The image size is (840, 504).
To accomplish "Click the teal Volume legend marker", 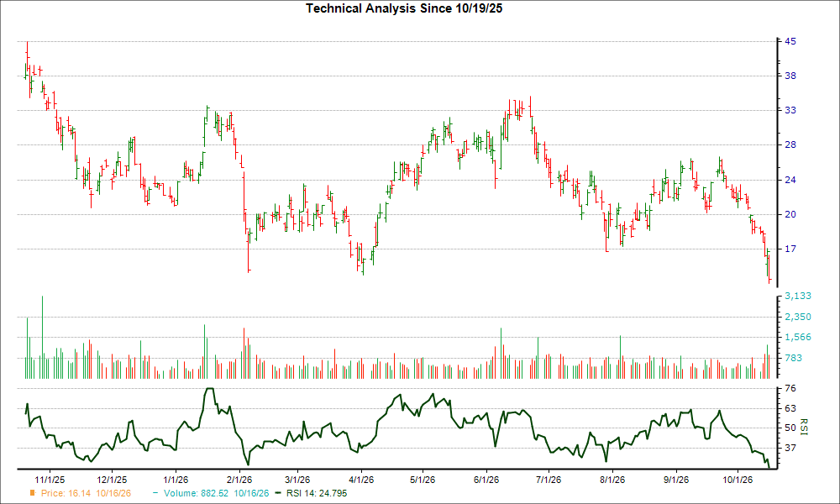I will pyautogui.click(x=155, y=493).
